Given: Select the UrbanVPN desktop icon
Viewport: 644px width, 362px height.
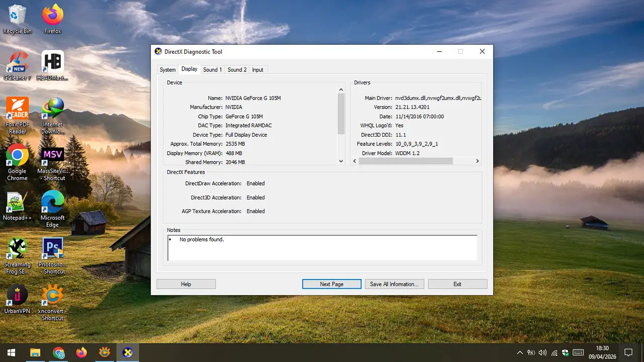Looking at the screenshot, I should [17, 299].
